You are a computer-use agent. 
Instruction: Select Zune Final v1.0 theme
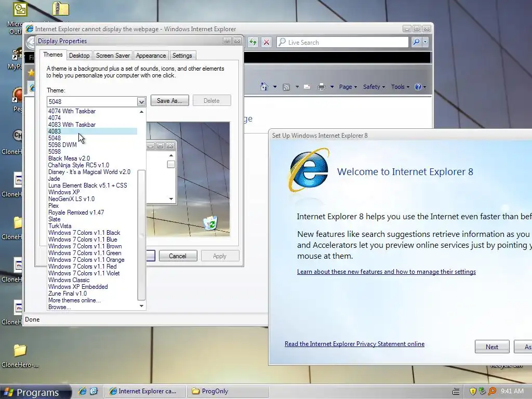click(92, 294)
